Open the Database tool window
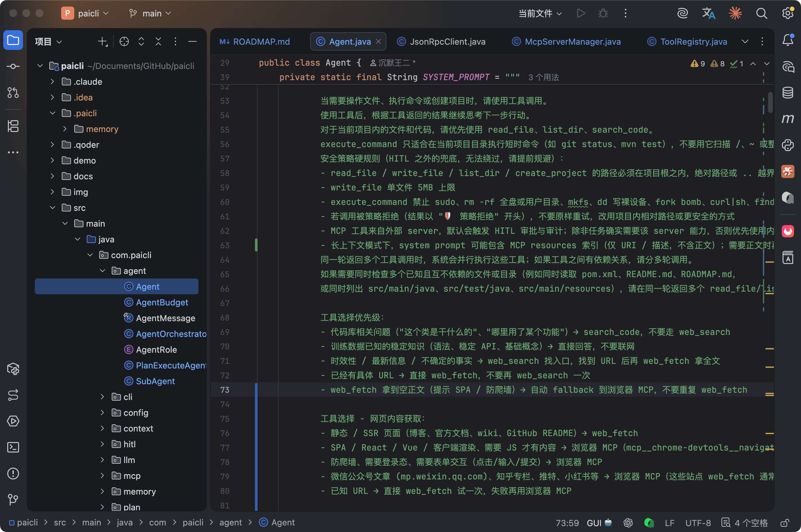The height and width of the screenshot is (532, 801). click(788, 92)
